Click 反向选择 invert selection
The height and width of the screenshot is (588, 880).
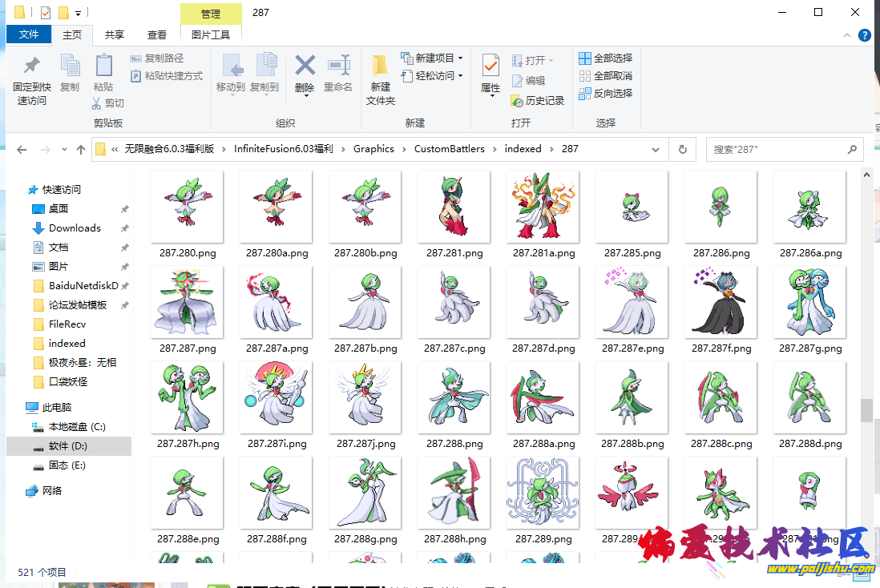(605, 94)
